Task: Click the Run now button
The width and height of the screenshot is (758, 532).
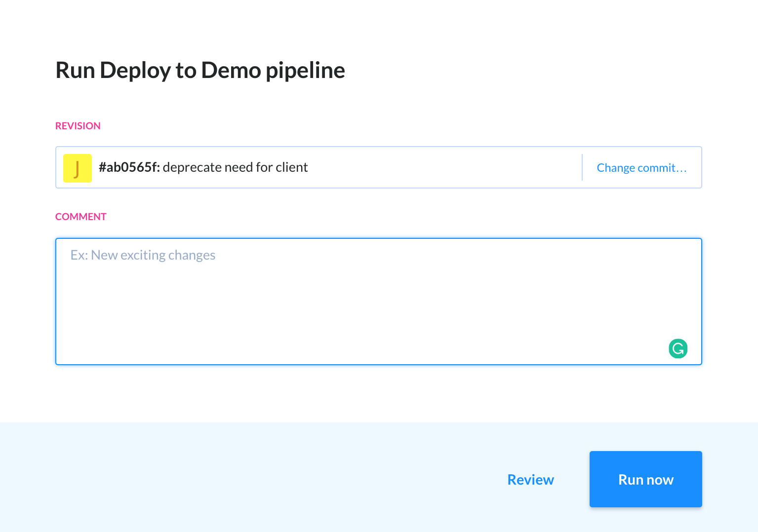Action: click(646, 479)
